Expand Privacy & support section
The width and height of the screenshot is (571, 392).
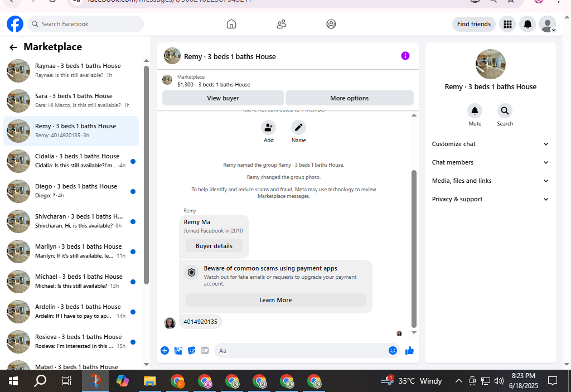click(490, 199)
